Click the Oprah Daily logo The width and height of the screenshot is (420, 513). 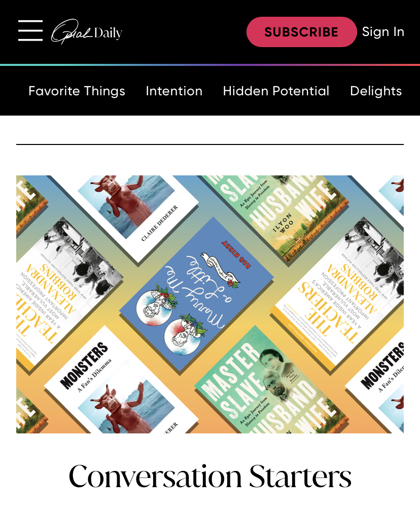86,32
